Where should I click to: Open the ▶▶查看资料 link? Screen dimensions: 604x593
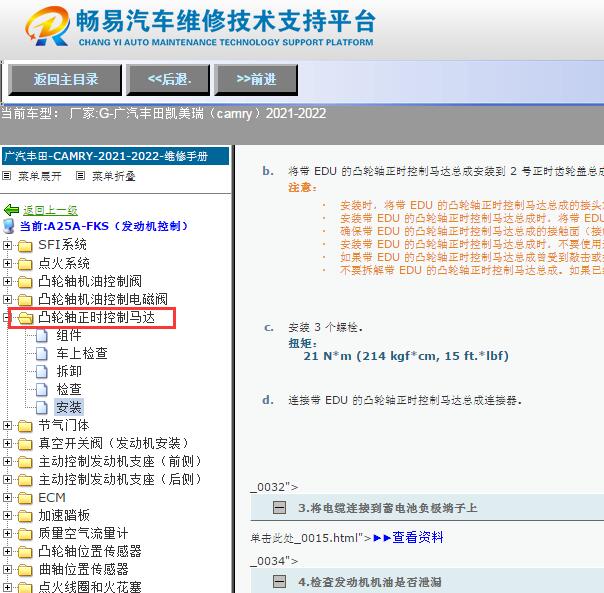coord(408,537)
